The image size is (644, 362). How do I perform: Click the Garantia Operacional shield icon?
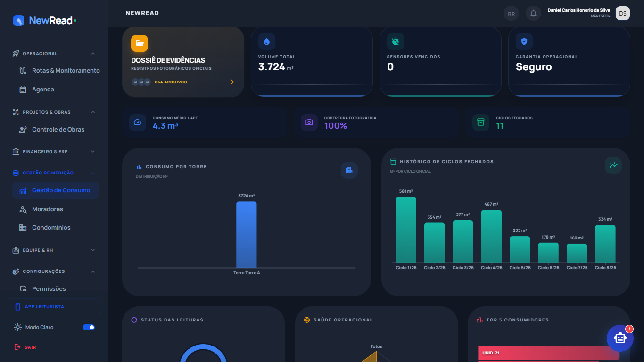[524, 41]
